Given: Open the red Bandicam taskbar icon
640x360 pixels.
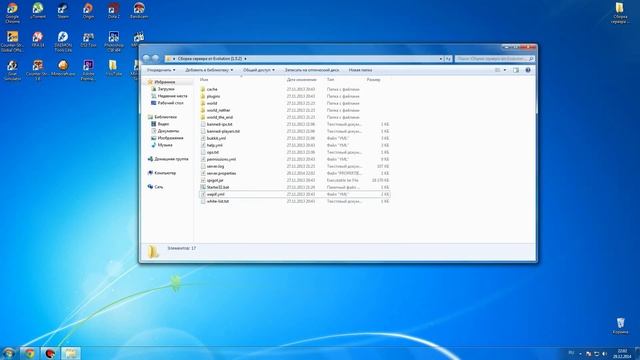Looking at the screenshot, I should (x=50, y=353).
